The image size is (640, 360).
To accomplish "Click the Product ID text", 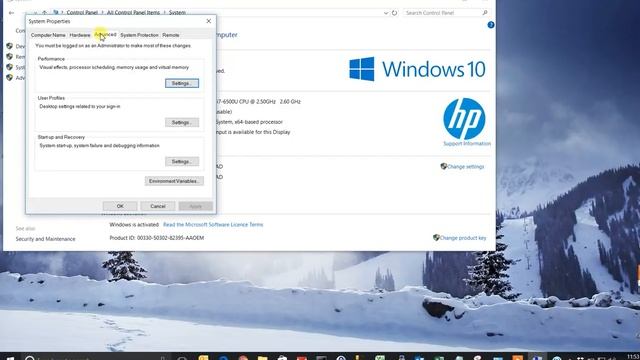I will coord(156,238).
